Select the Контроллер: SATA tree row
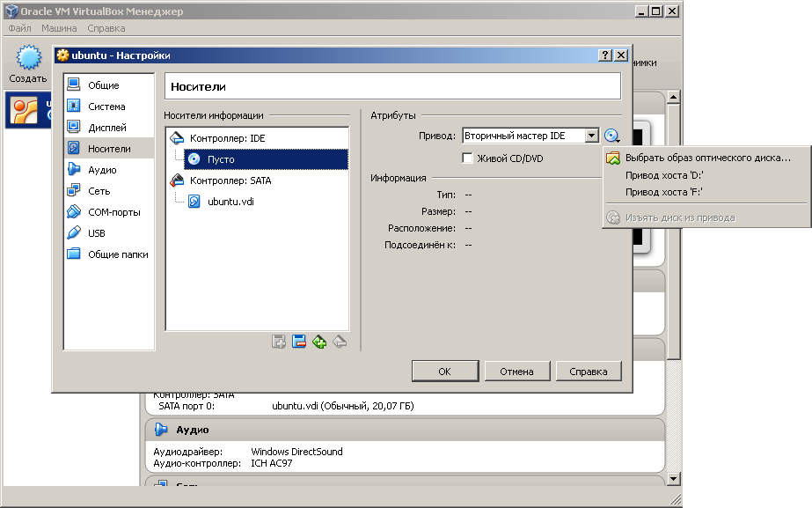812x508 pixels. click(258, 180)
